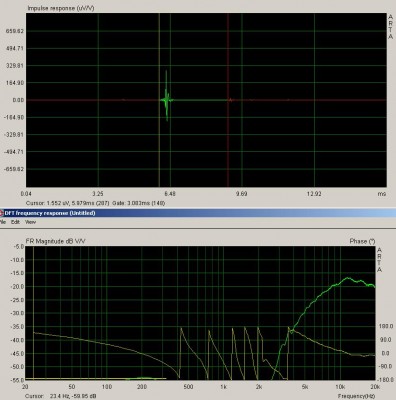Viewport: 396px width, 400px height.
Task: Open the View menu
Action: (x=30, y=222)
